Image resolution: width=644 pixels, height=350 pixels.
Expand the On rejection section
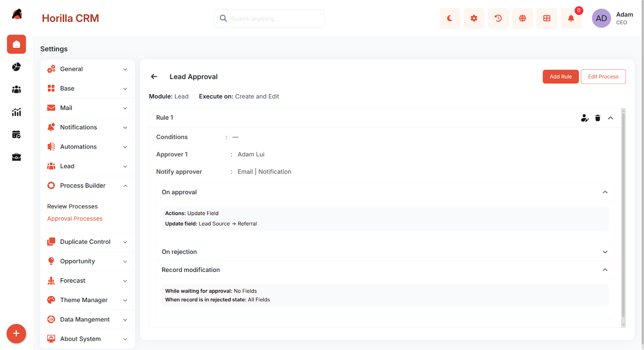point(605,252)
